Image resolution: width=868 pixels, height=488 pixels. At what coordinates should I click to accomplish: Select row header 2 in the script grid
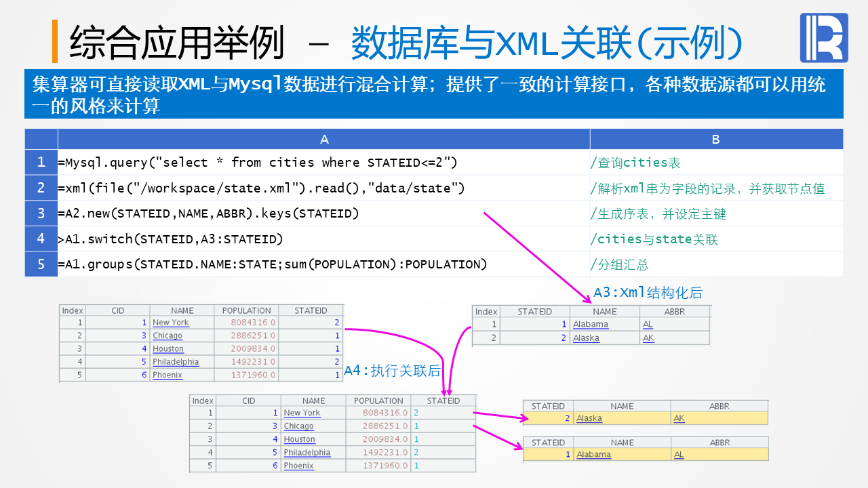point(41,188)
